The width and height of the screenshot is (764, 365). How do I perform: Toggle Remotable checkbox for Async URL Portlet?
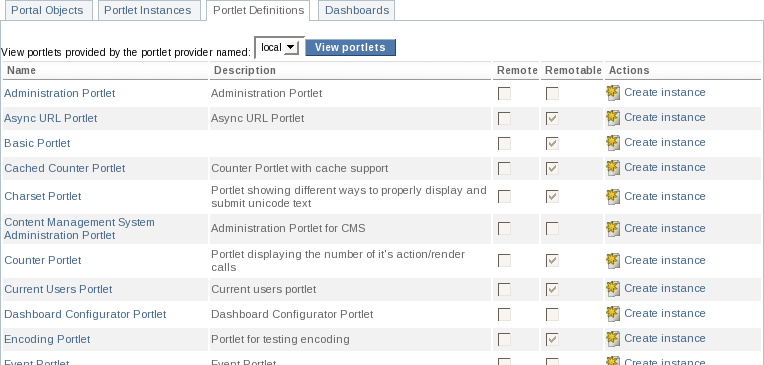pos(552,118)
